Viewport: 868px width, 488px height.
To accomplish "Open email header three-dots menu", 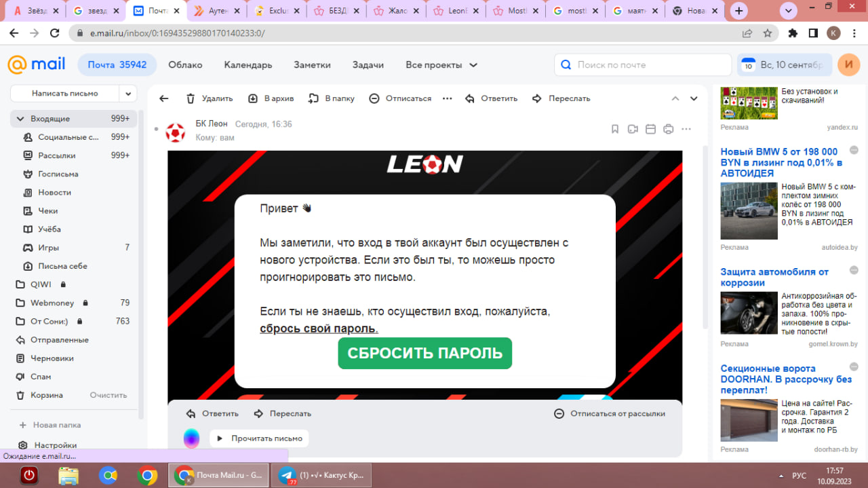I will 686,129.
